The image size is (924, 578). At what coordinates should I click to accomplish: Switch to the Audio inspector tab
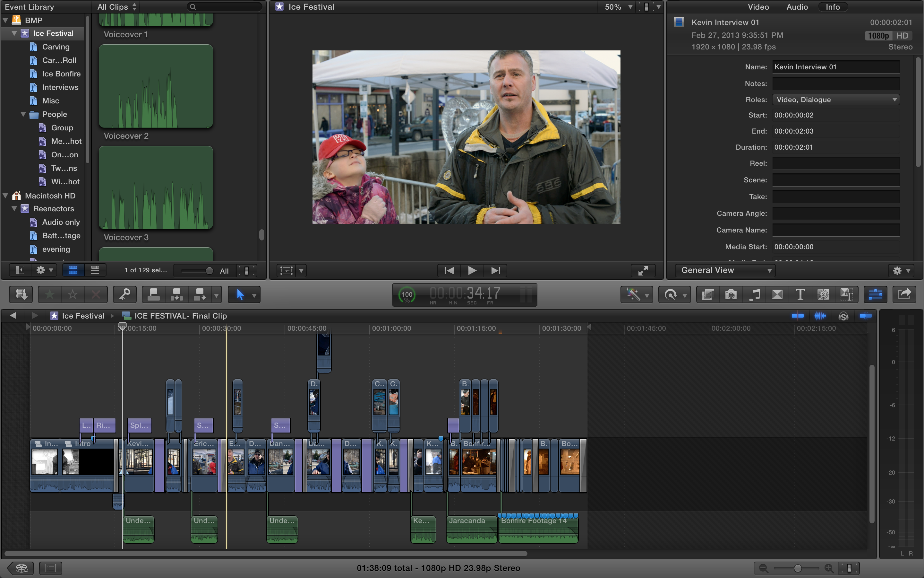[x=797, y=7]
